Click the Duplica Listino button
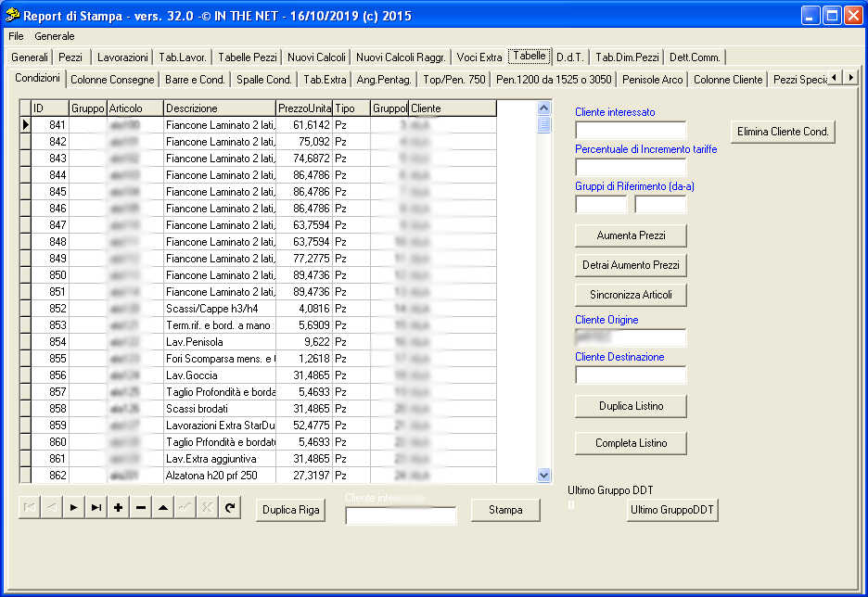 [632, 405]
